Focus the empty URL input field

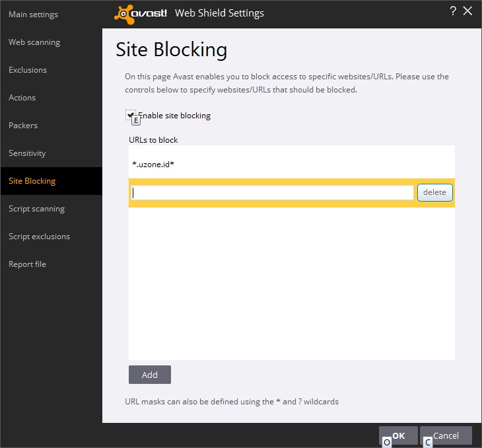pos(272,193)
